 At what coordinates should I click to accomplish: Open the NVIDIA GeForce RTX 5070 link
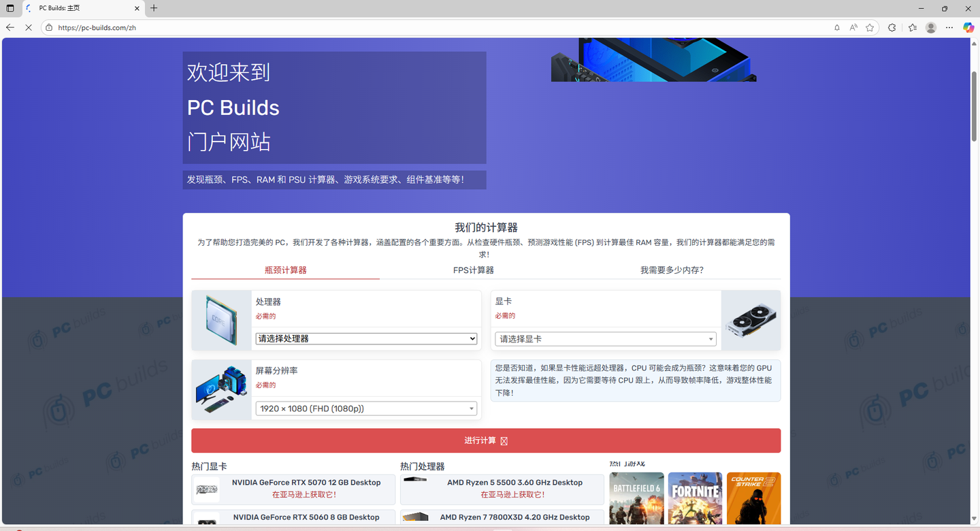tap(306, 482)
